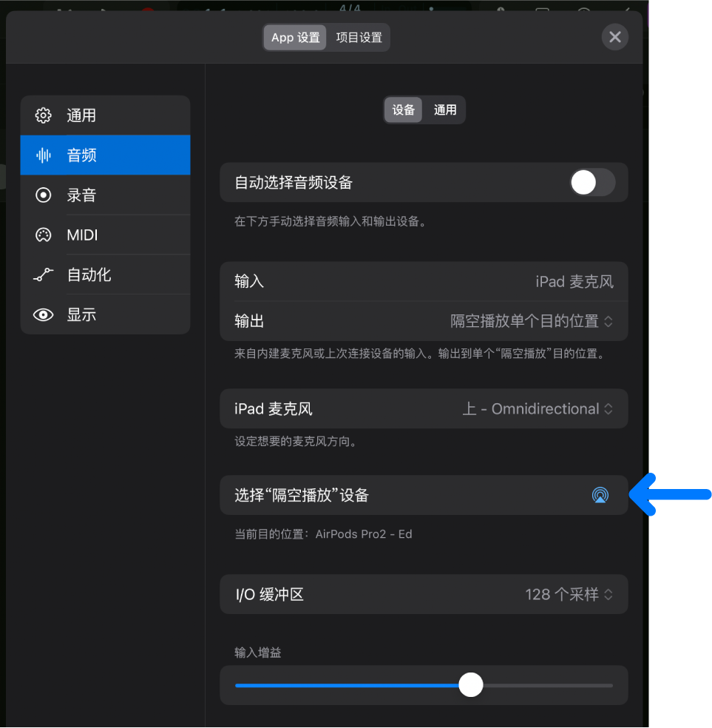Screen dimensions: 712x728
Task: Click the 输入 row showing iPad 麦克风
Action: pos(424,281)
